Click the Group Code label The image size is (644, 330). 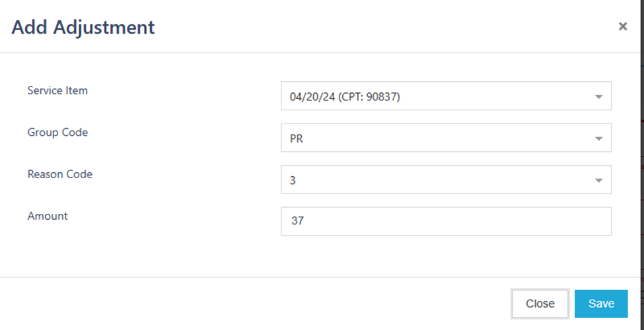pos(57,133)
